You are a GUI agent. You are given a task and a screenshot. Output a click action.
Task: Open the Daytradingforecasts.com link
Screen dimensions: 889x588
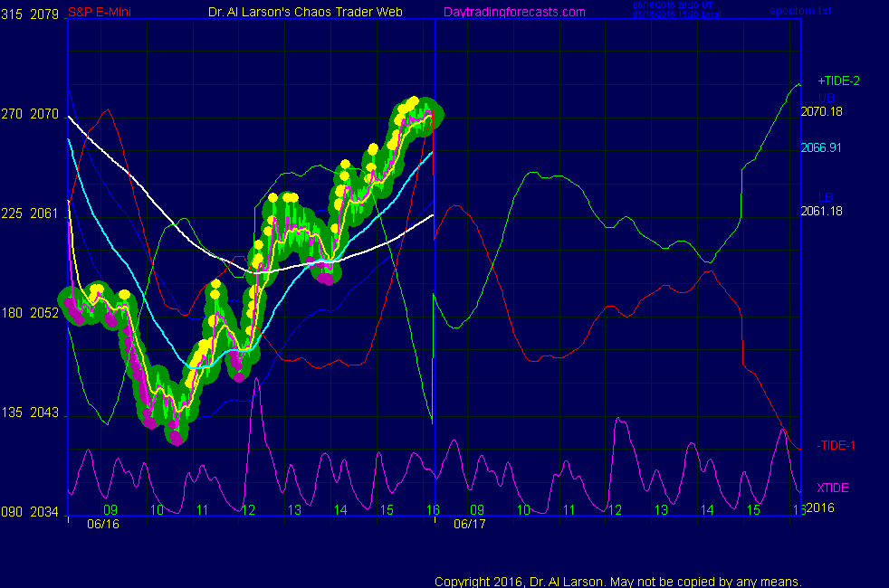[513, 12]
